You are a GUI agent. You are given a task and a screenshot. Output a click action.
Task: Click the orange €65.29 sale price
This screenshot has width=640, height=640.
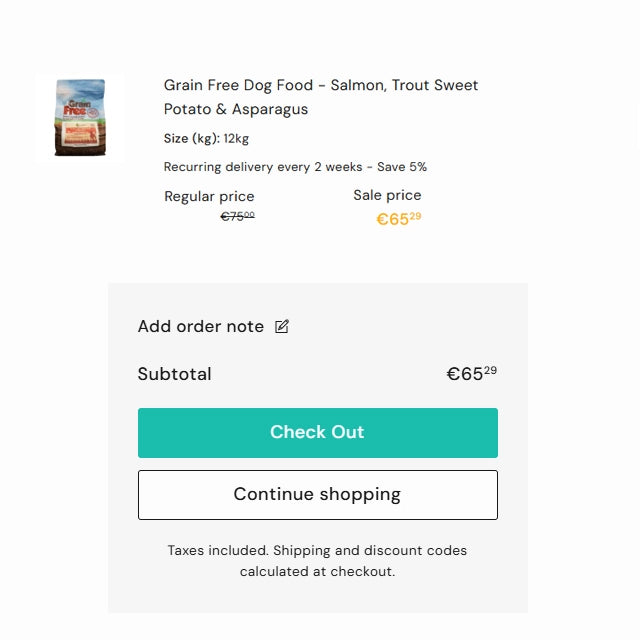398,219
